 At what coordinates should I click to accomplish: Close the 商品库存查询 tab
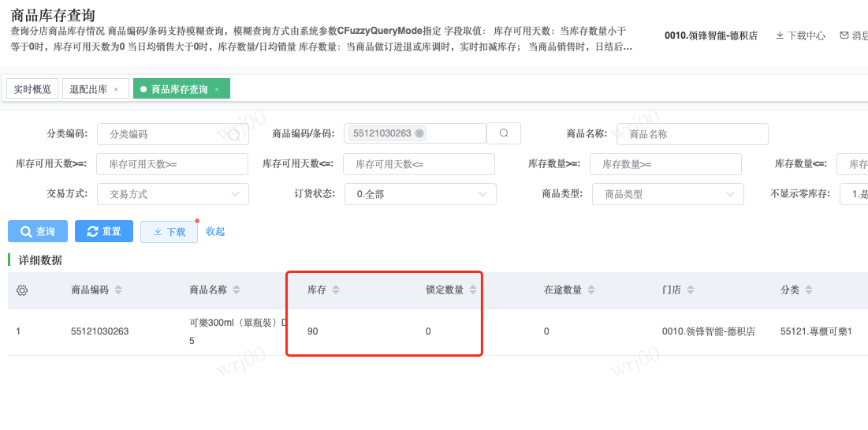tap(217, 89)
